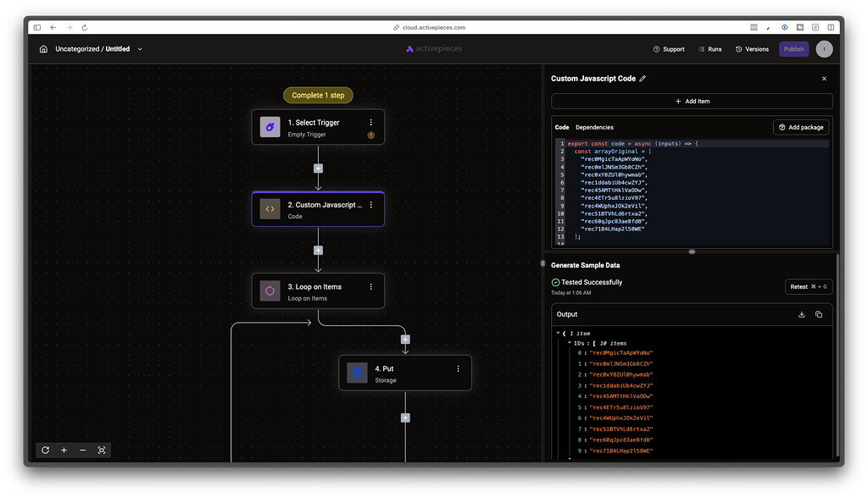Click the warning badge on Select Trigger step
Image resolution: width=868 pixels, height=498 pixels.
click(370, 135)
